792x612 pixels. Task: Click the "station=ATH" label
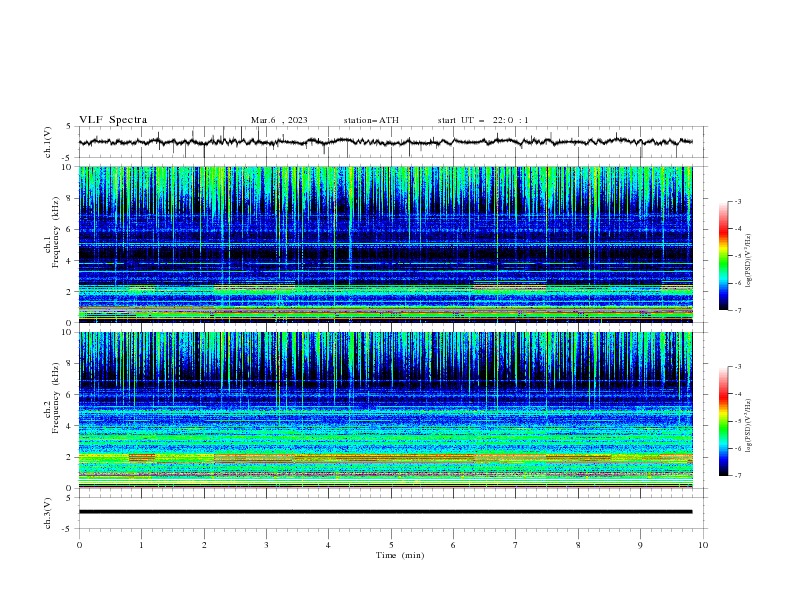(371, 120)
